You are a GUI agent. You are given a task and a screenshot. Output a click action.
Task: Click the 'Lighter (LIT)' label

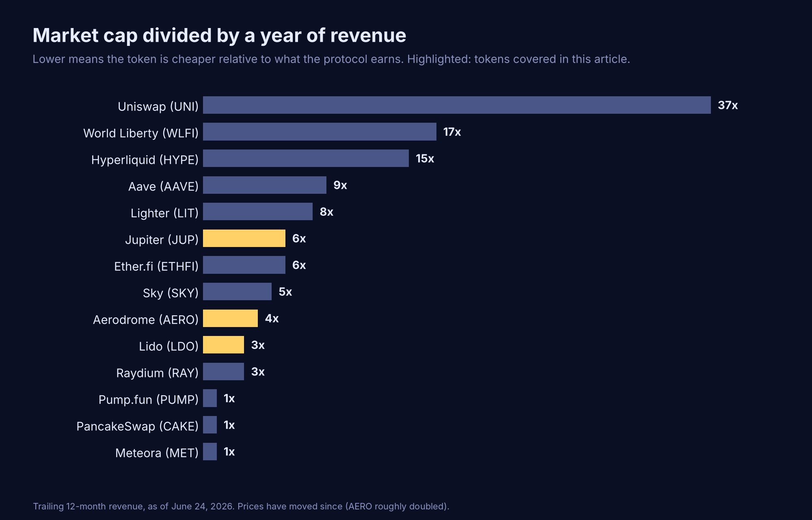(x=164, y=213)
